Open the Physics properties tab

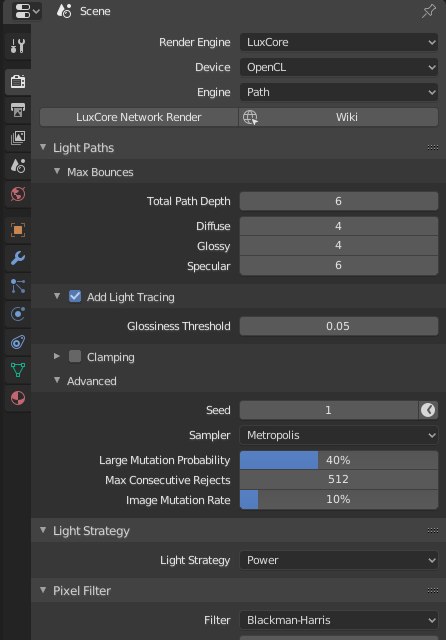(x=18, y=314)
